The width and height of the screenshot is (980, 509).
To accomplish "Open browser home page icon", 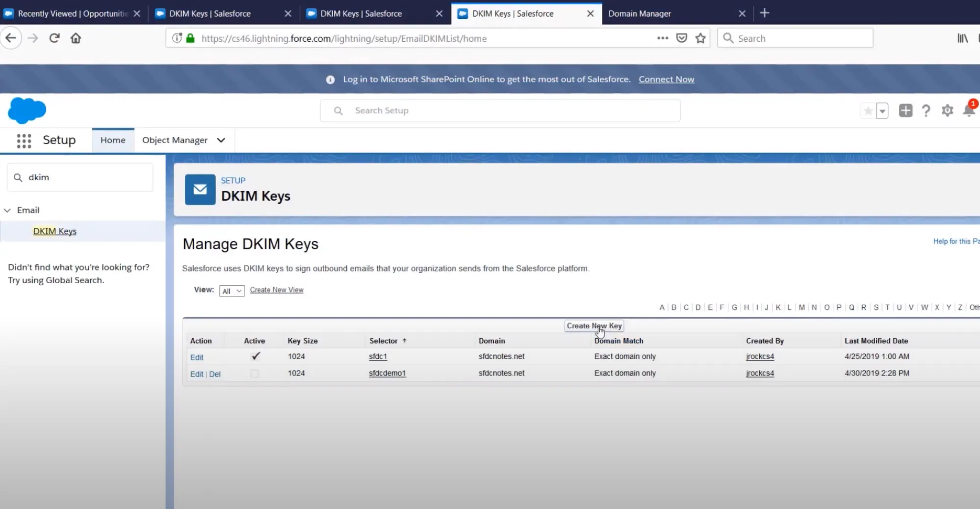I will [x=76, y=38].
